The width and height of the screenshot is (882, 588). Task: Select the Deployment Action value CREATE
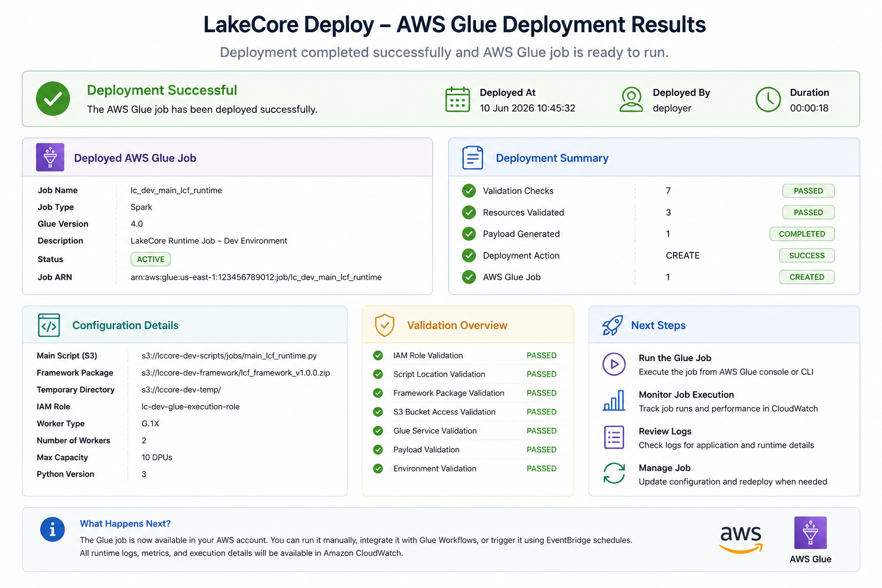683,256
